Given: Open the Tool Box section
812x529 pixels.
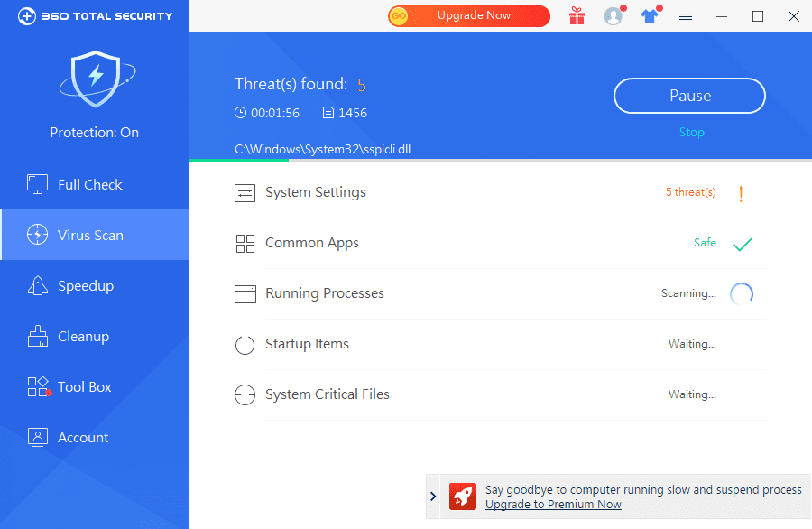Looking at the screenshot, I should [x=95, y=386].
